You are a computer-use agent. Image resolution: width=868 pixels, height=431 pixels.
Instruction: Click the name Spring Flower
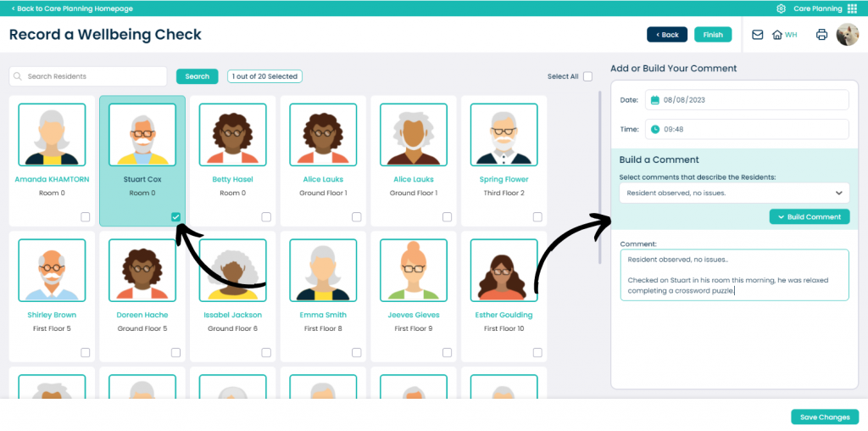(x=504, y=180)
